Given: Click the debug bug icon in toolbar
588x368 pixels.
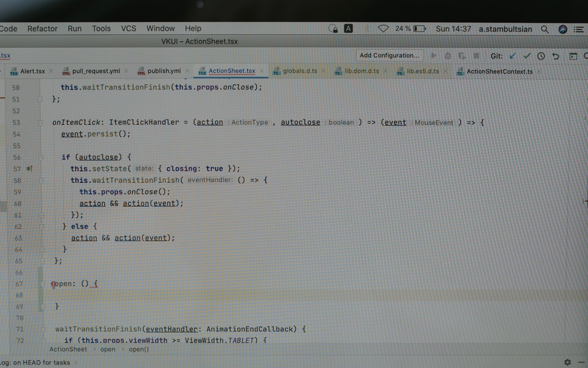Looking at the screenshot, I should click(x=448, y=56).
